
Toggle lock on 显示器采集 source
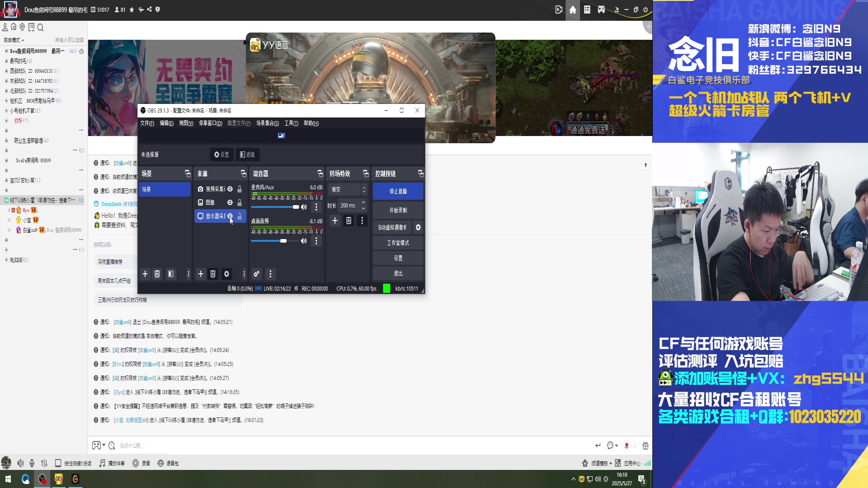[x=240, y=216]
